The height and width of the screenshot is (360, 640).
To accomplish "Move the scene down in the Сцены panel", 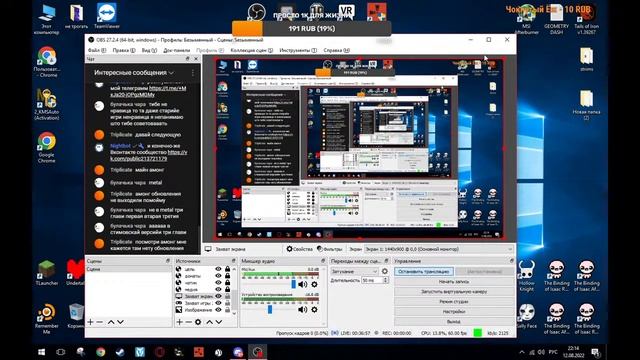I will pyautogui.click(x=120, y=322).
